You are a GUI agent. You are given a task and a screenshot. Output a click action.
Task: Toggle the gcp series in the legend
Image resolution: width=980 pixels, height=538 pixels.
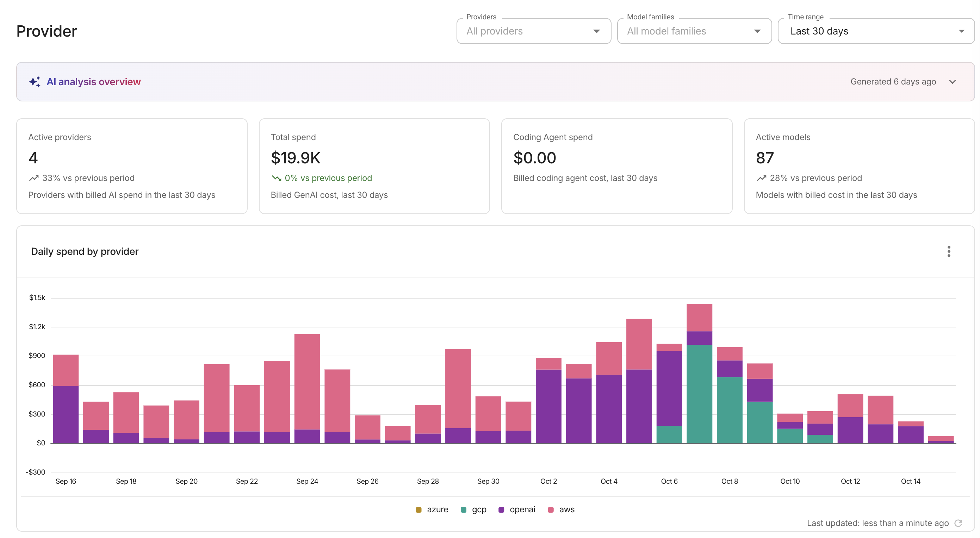[473, 509]
